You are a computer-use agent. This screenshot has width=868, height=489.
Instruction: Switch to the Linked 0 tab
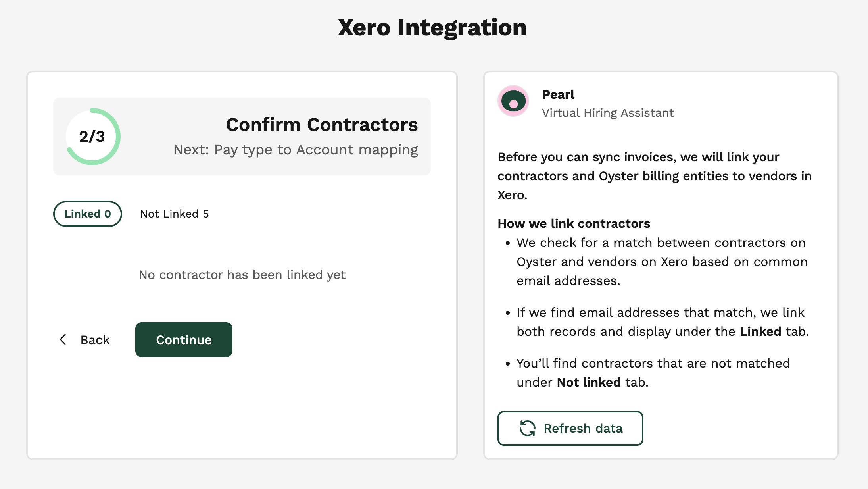click(88, 214)
